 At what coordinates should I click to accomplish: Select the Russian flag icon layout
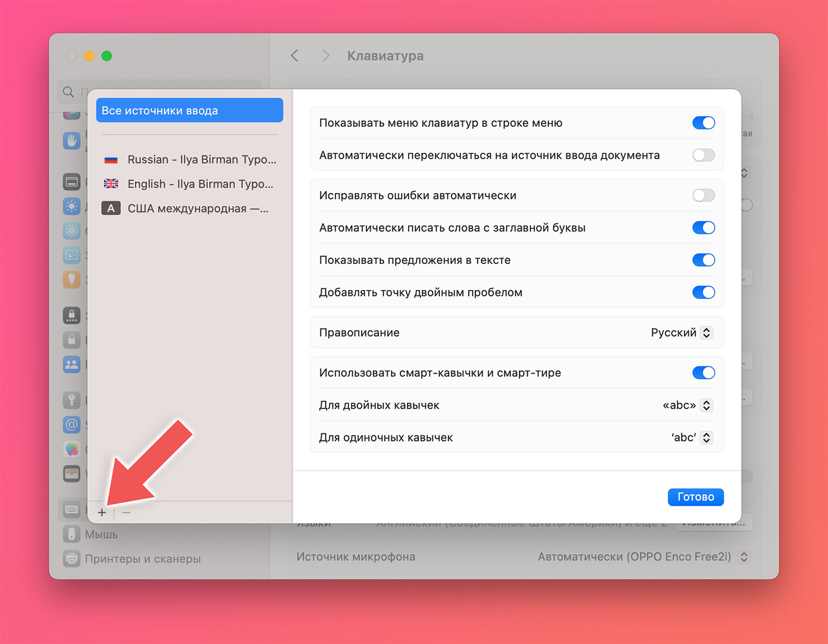(111, 160)
